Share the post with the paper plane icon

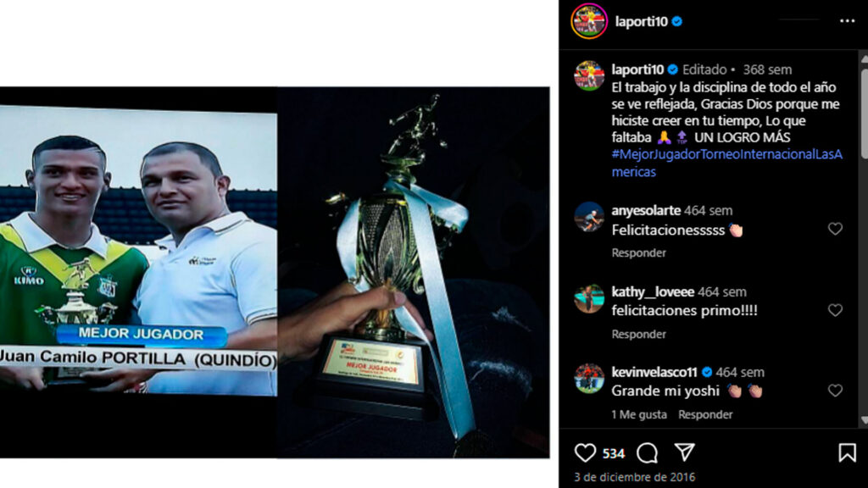click(x=685, y=452)
